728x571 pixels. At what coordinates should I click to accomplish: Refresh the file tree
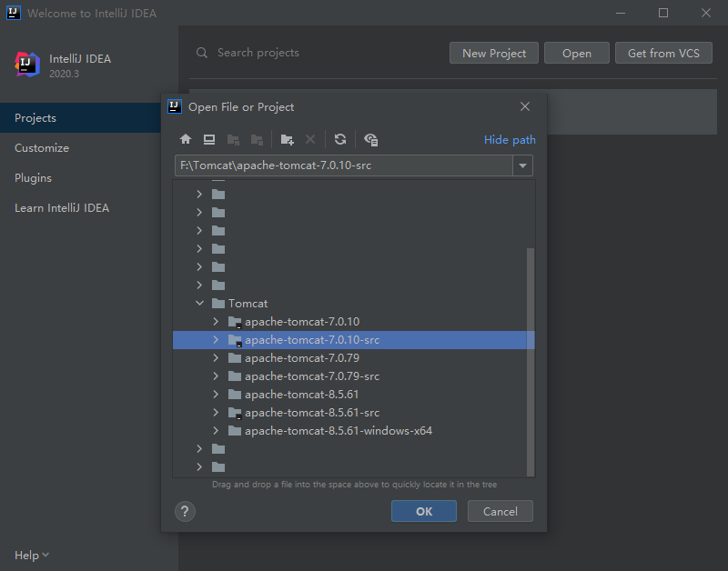[x=339, y=139]
